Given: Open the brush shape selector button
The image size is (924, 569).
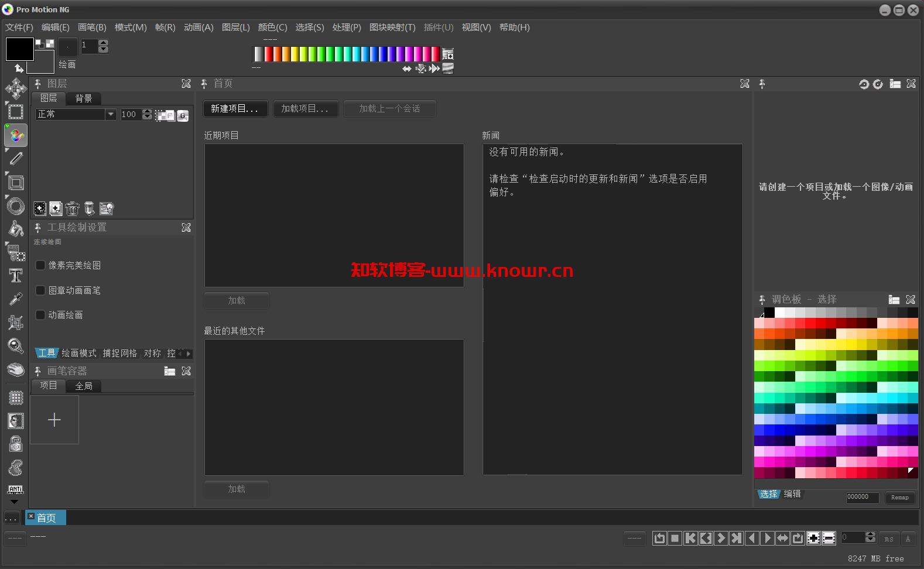Looking at the screenshot, I should click(68, 46).
